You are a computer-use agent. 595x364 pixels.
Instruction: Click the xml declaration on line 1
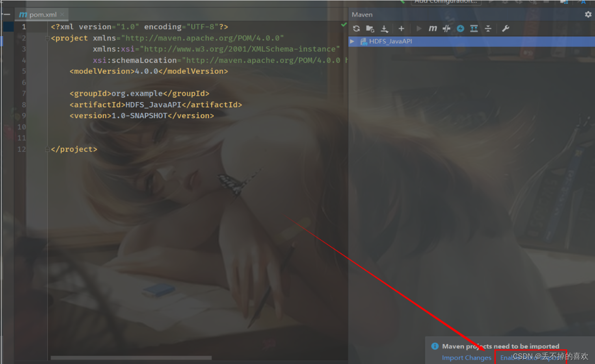139,27
